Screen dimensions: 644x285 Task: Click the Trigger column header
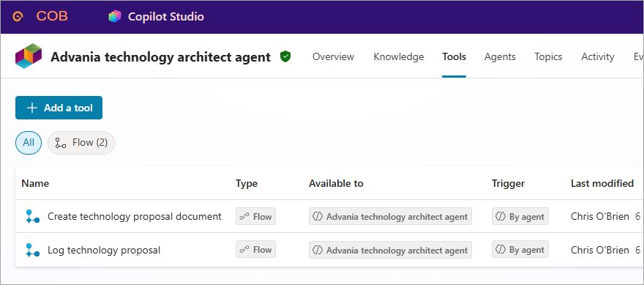[x=508, y=183]
